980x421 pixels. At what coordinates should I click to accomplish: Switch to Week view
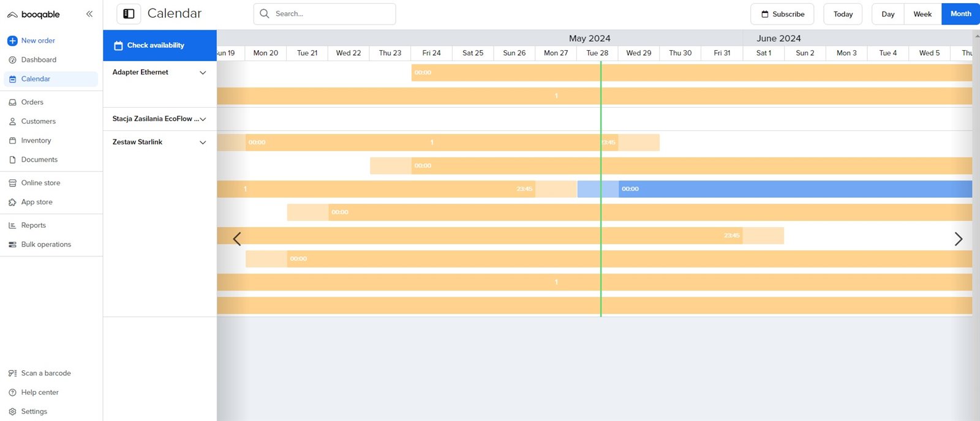coord(922,14)
